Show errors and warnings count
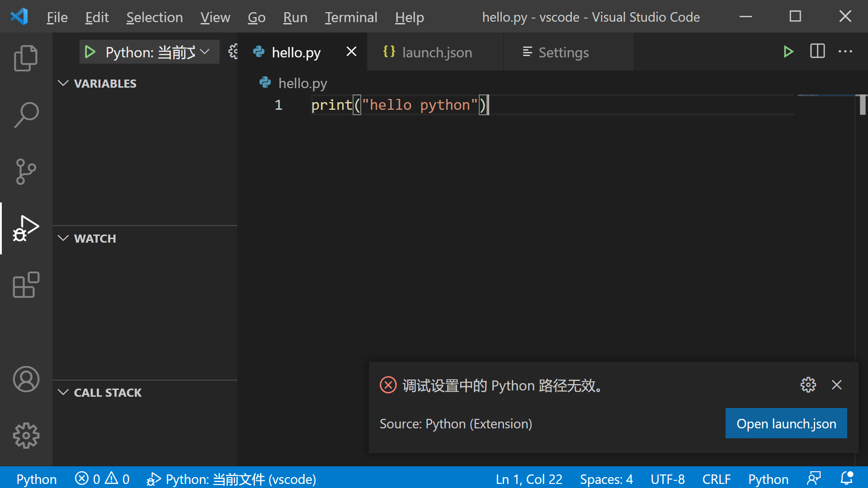The width and height of the screenshot is (868, 488). (102, 479)
